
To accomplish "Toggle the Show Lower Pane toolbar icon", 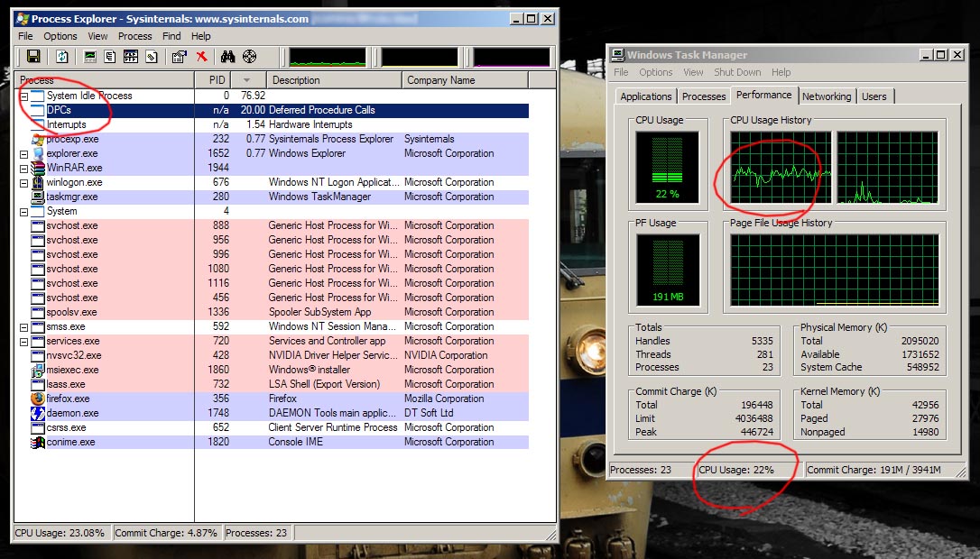I will (131, 57).
